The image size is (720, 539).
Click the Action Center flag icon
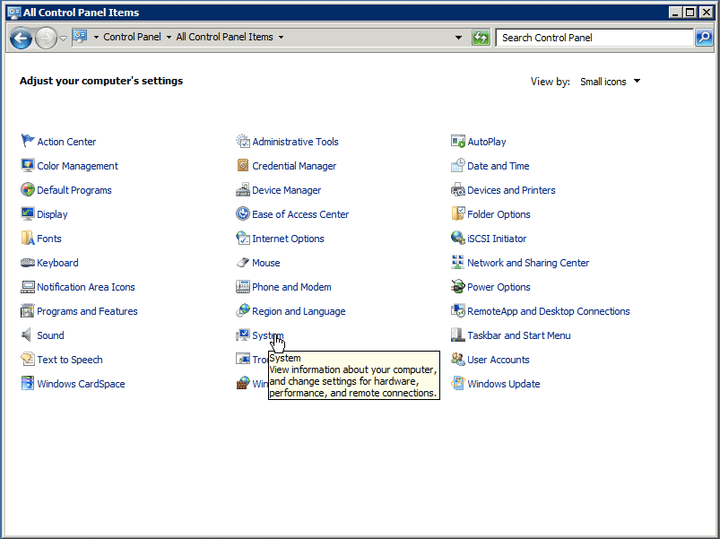pos(28,142)
